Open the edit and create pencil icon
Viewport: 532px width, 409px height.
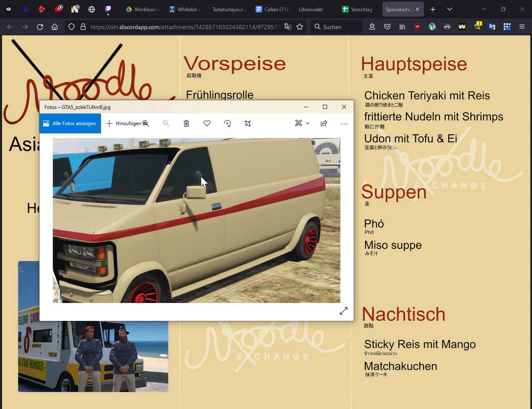coord(298,123)
